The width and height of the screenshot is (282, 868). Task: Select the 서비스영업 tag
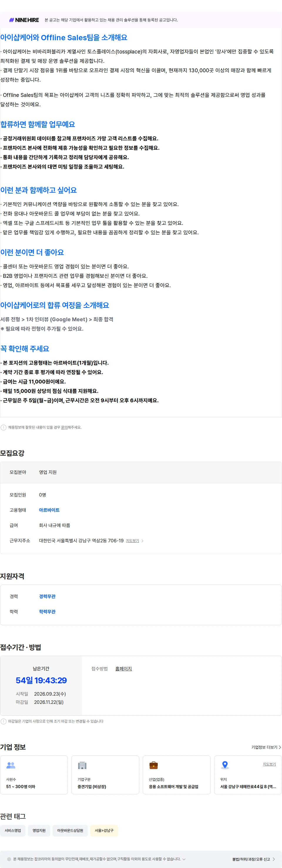pos(13,831)
